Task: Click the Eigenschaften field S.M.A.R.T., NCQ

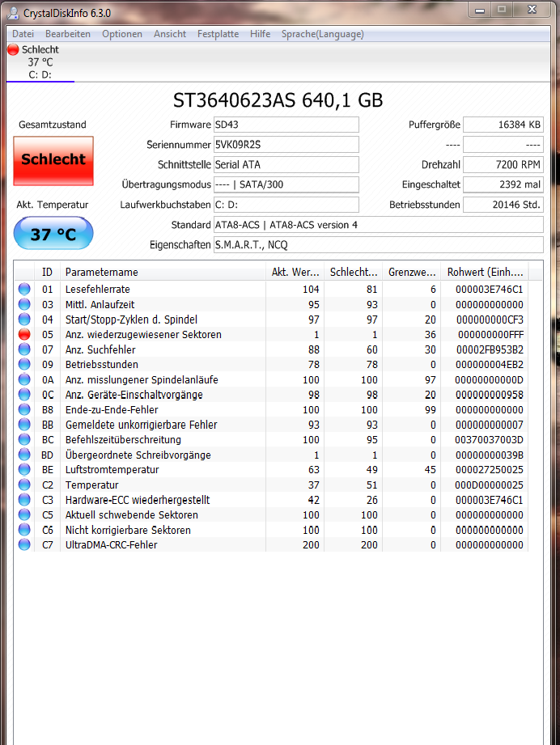Action: click(x=379, y=244)
